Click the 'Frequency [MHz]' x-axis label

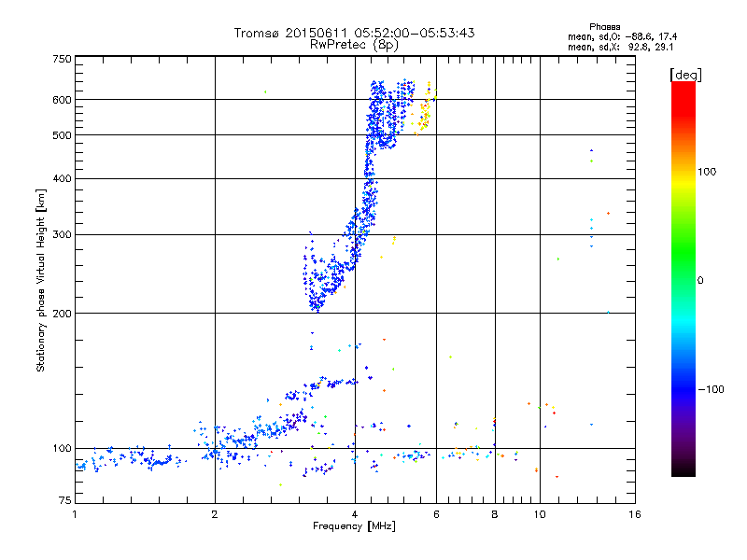[354, 526]
